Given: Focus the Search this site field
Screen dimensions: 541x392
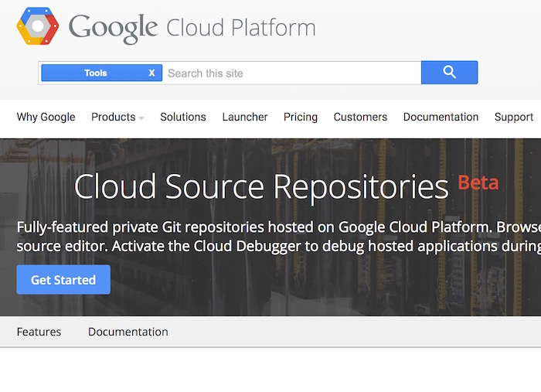Looking at the screenshot, I should pos(291,73).
